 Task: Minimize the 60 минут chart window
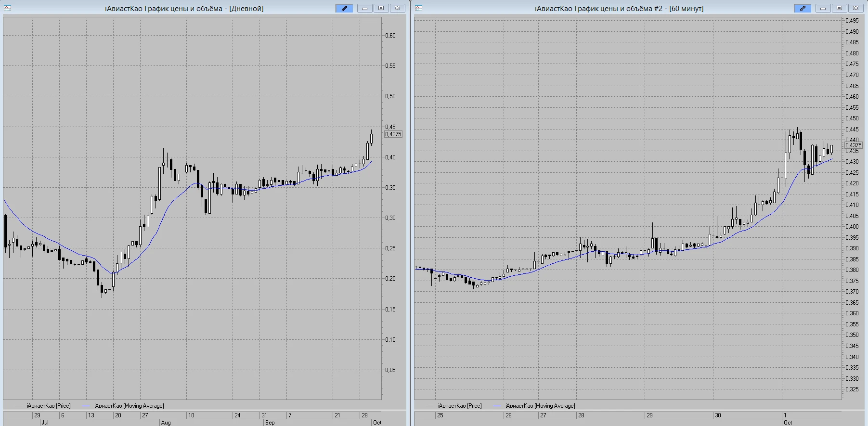point(823,8)
